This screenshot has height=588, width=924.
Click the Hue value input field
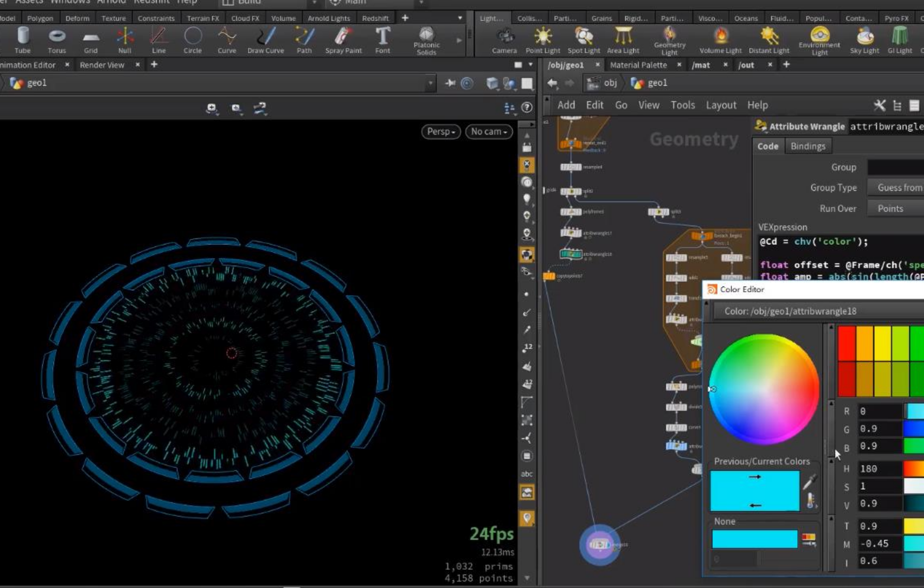coord(879,469)
